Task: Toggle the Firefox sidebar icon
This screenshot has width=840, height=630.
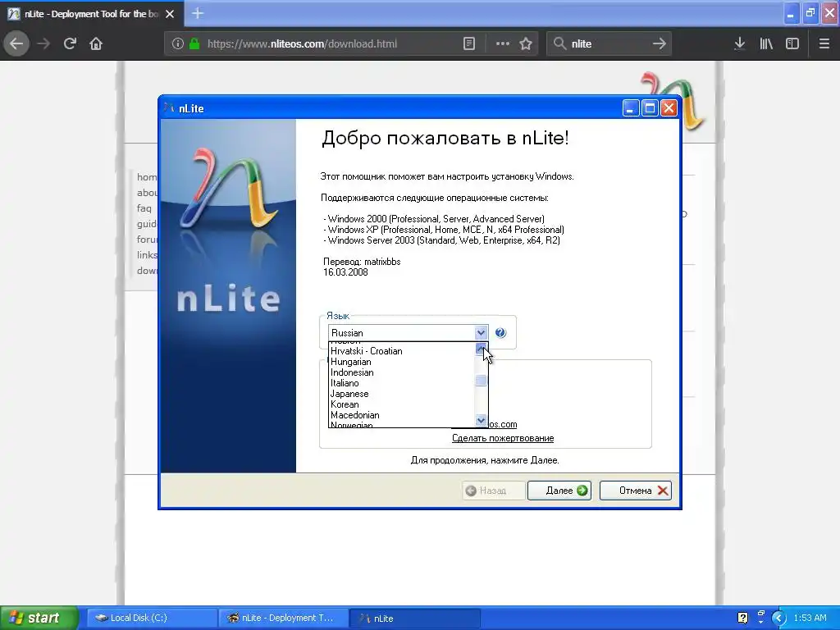Action: coord(792,44)
